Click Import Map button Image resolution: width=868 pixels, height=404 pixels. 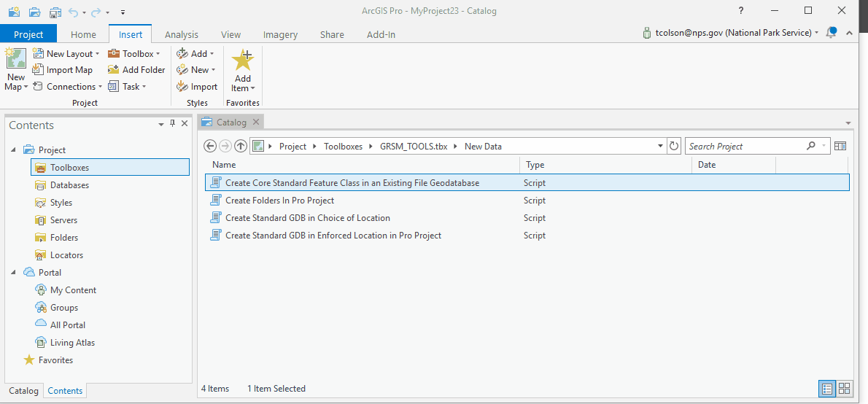[63, 70]
